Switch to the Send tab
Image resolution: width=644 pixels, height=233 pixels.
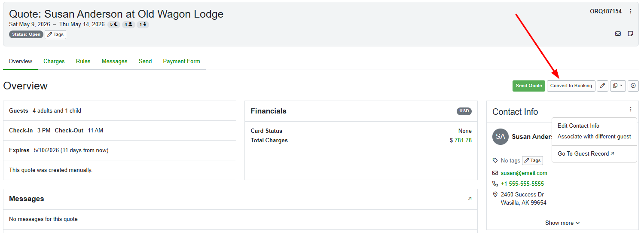click(145, 61)
